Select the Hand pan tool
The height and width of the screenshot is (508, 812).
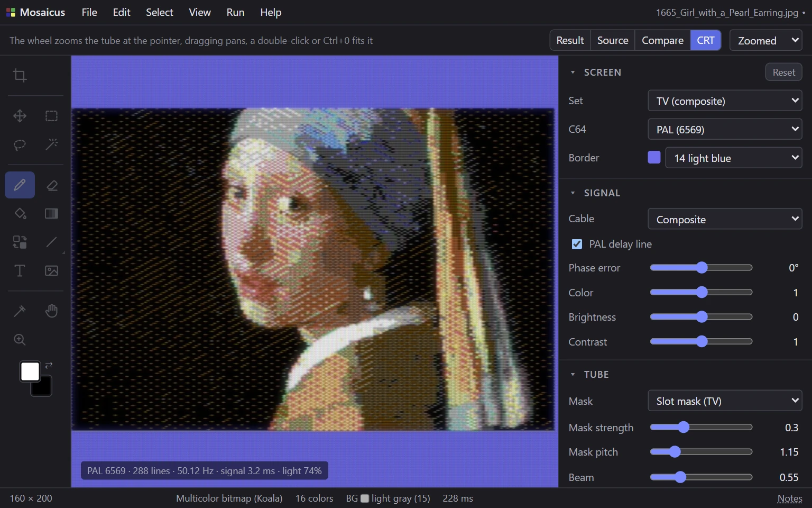[51, 311]
